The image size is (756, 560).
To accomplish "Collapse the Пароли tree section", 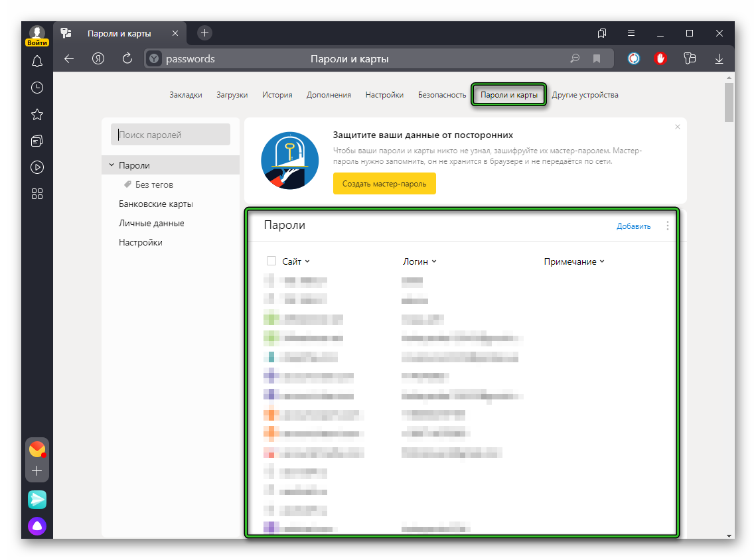I will pos(112,165).
